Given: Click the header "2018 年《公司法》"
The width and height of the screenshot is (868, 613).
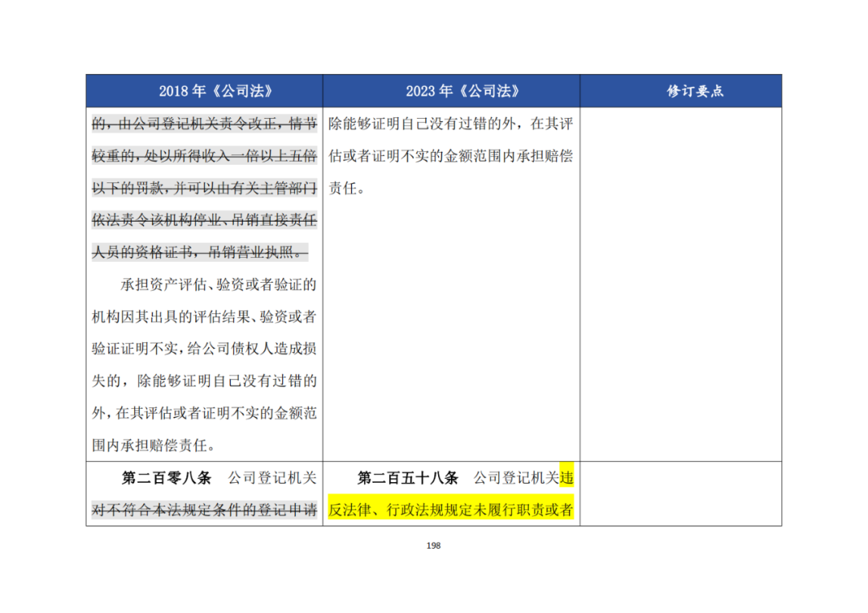Looking at the screenshot, I should 215,91.
